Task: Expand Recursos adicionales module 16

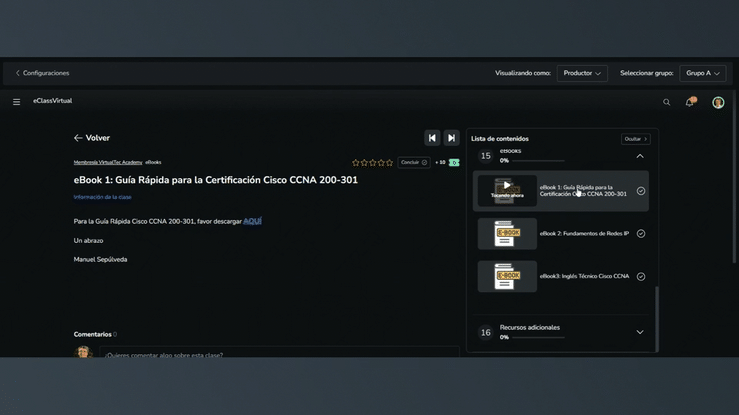Action: click(640, 332)
